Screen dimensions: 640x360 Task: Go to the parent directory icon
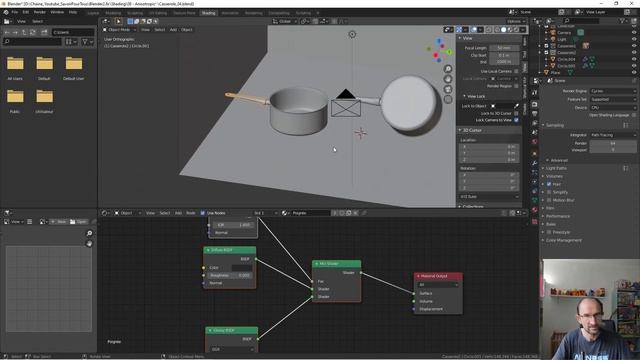tap(24, 32)
